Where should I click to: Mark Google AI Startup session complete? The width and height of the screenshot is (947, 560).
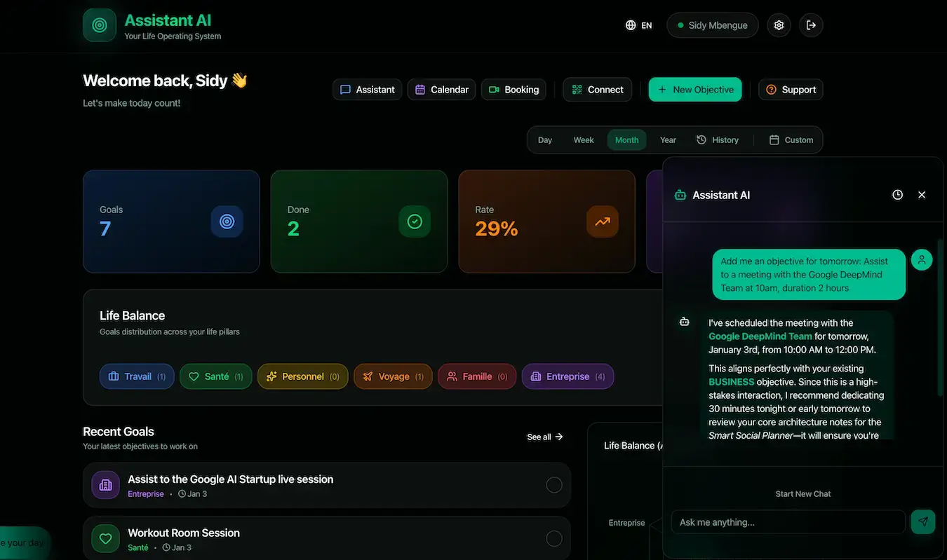(554, 485)
